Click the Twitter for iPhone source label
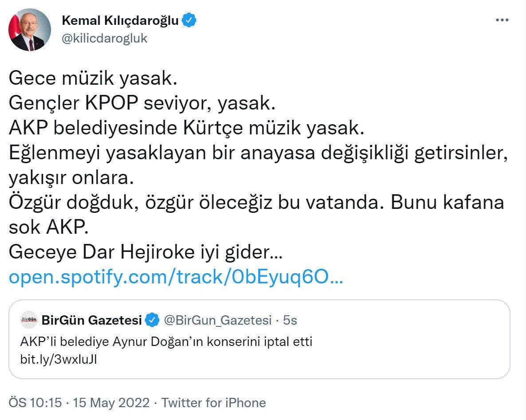Screen dimensions: 526x420 [213, 403]
